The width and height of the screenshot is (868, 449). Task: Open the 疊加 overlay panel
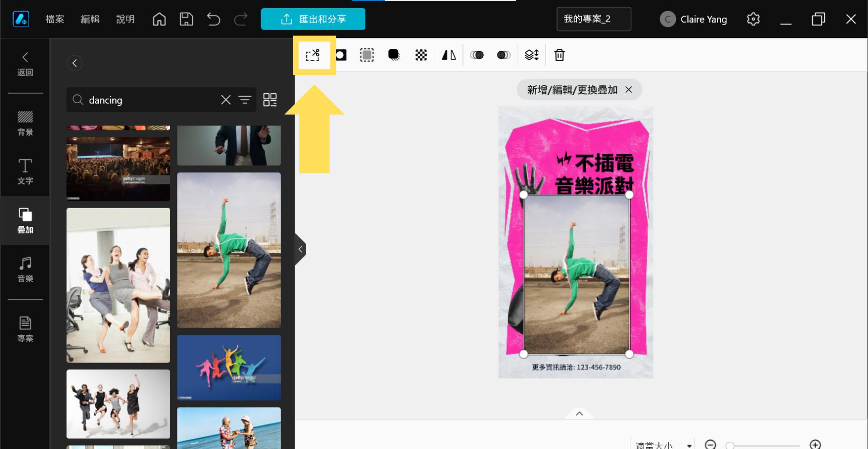(25, 221)
